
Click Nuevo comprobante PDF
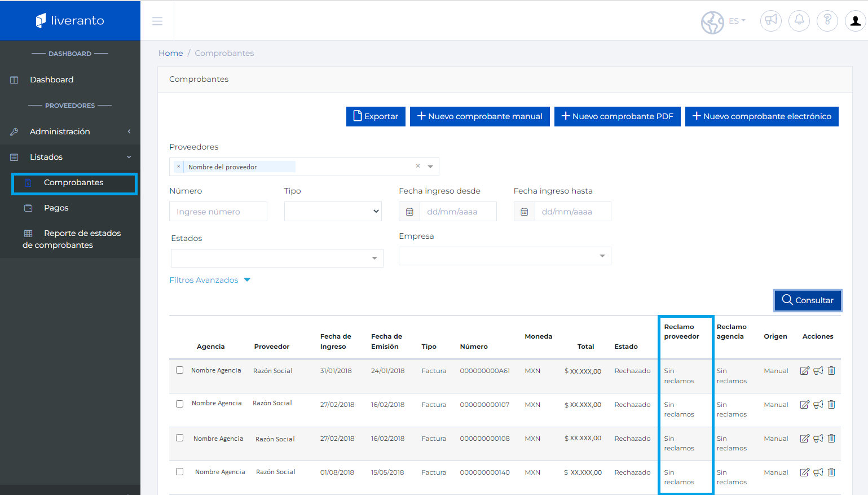click(x=618, y=116)
